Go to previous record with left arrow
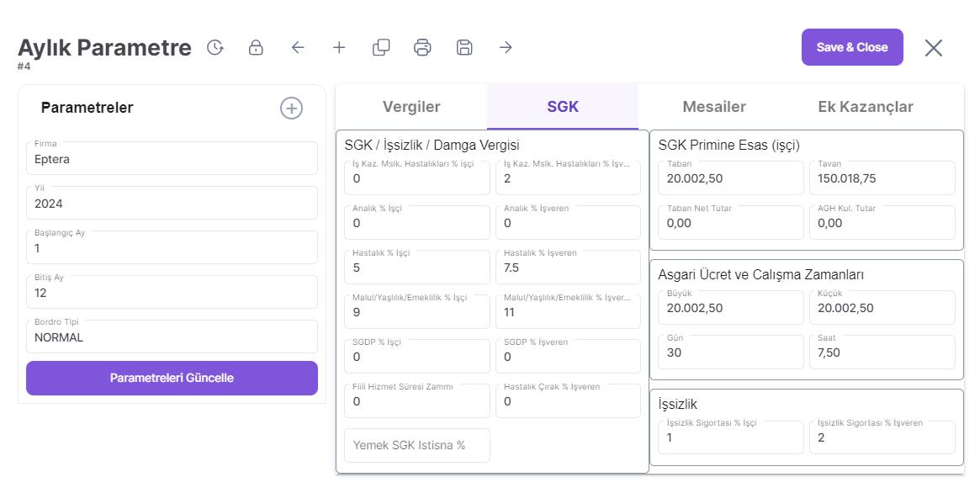Viewport: 980px width, 493px height. (298, 48)
